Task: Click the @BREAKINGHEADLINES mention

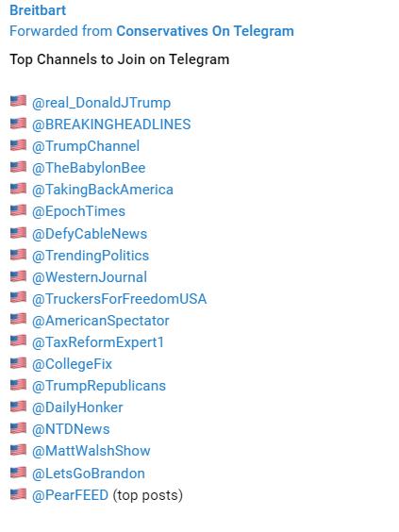Action: click(x=111, y=125)
